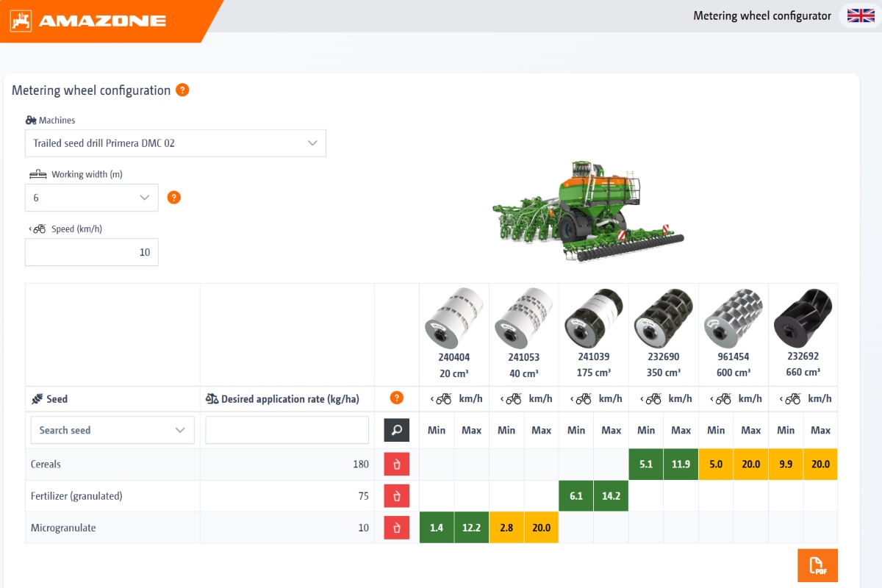The height and width of the screenshot is (588, 882).
Task: Open the Search seed dropdown
Action: [112, 430]
